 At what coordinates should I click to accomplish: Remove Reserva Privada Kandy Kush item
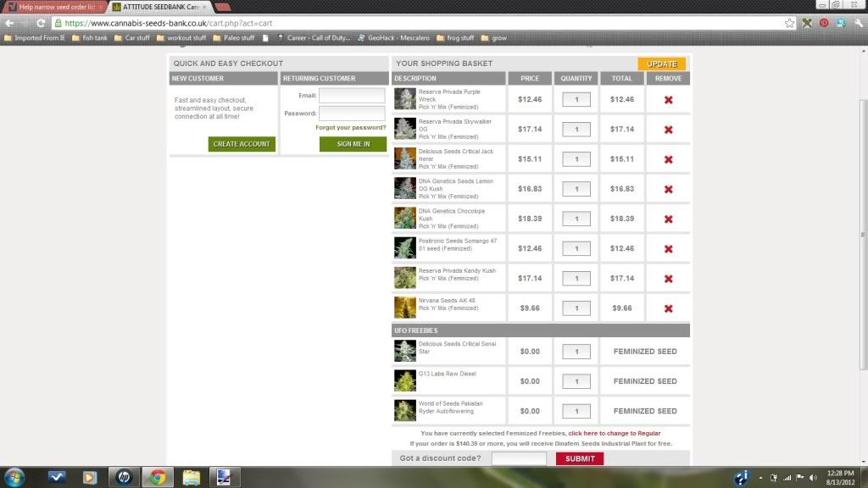[x=668, y=280]
